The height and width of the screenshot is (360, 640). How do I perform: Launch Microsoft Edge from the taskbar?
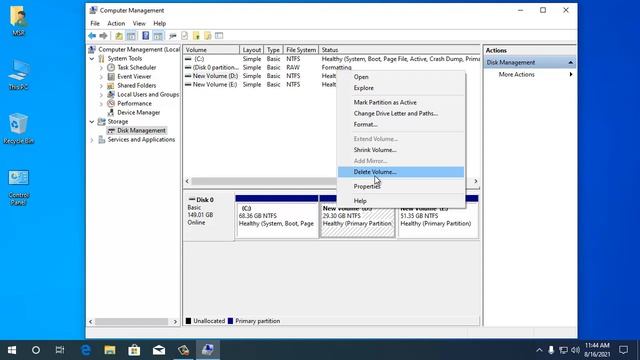pos(85,350)
